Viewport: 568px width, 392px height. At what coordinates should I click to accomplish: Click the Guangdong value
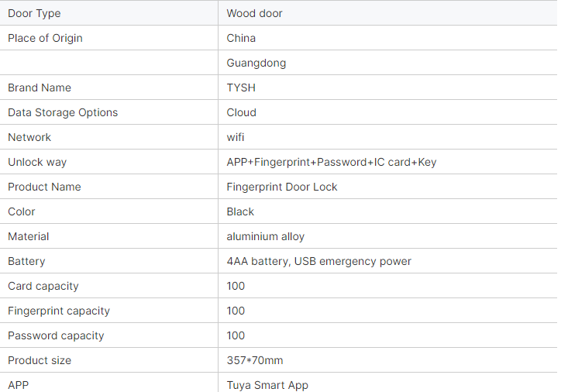[x=256, y=63]
